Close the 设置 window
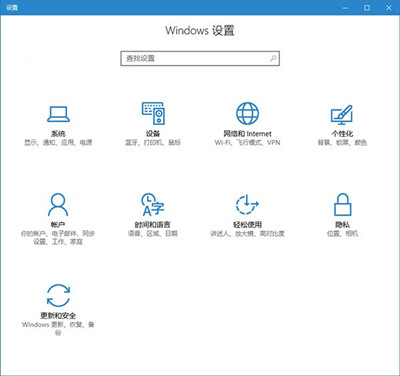 pyautogui.click(x=389, y=7)
